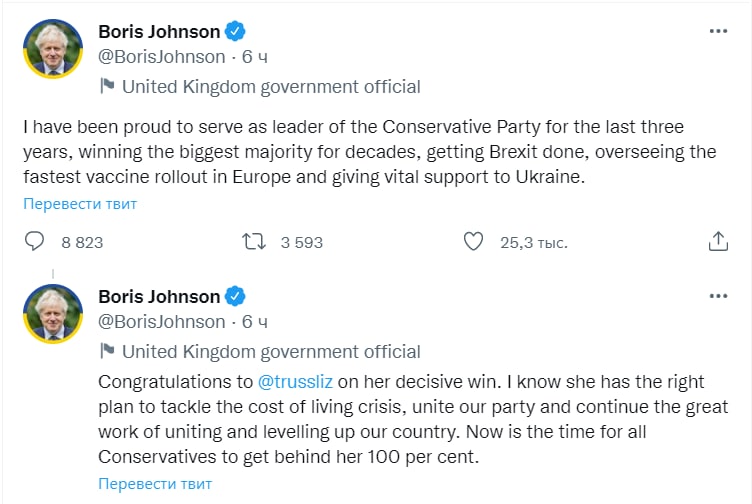Share the first tweet via share icon
Image resolution: width=752 pixels, height=504 pixels.
pos(717,242)
